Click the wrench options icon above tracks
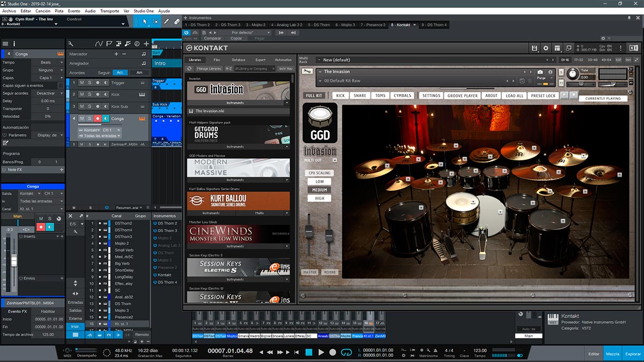Screen dimensions: 644x362 tap(71, 43)
